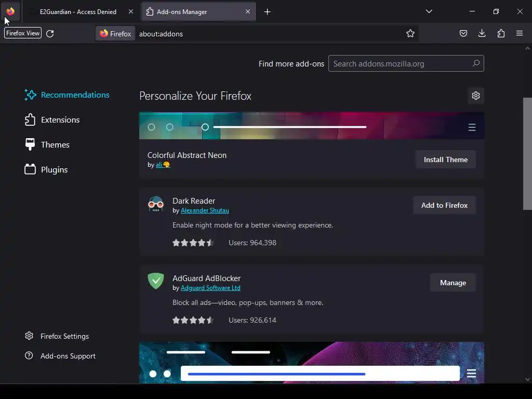Click the Dark Reader star rating
The height and width of the screenshot is (399, 532).
click(x=193, y=243)
